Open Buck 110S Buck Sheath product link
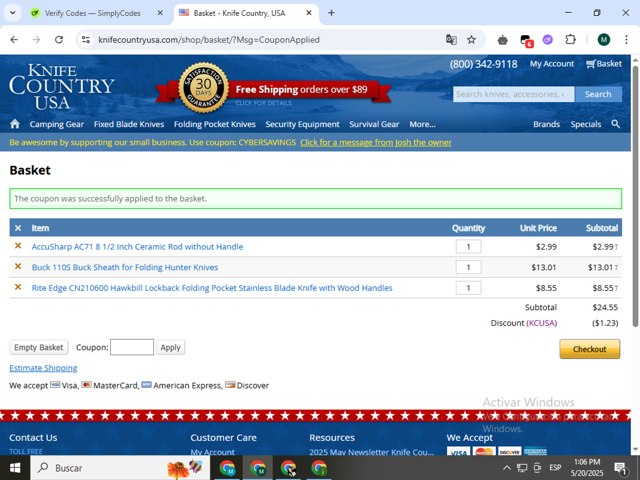This screenshot has width=640, height=480. pyautogui.click(x=125, y=267)
